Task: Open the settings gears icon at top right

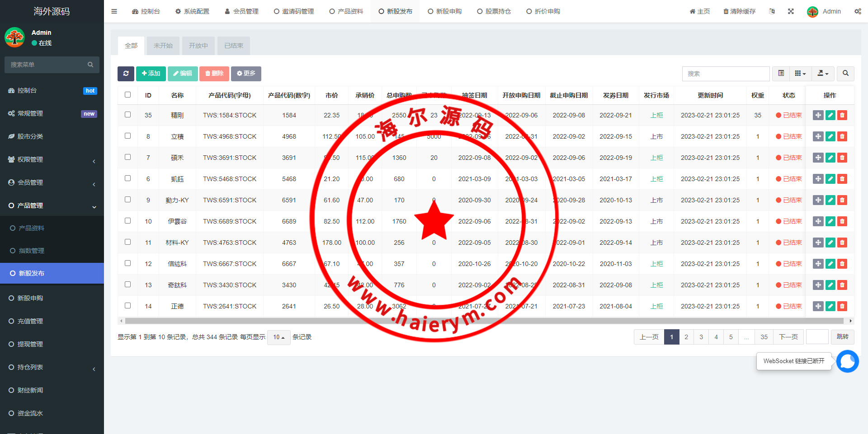Action: [858, 11]
